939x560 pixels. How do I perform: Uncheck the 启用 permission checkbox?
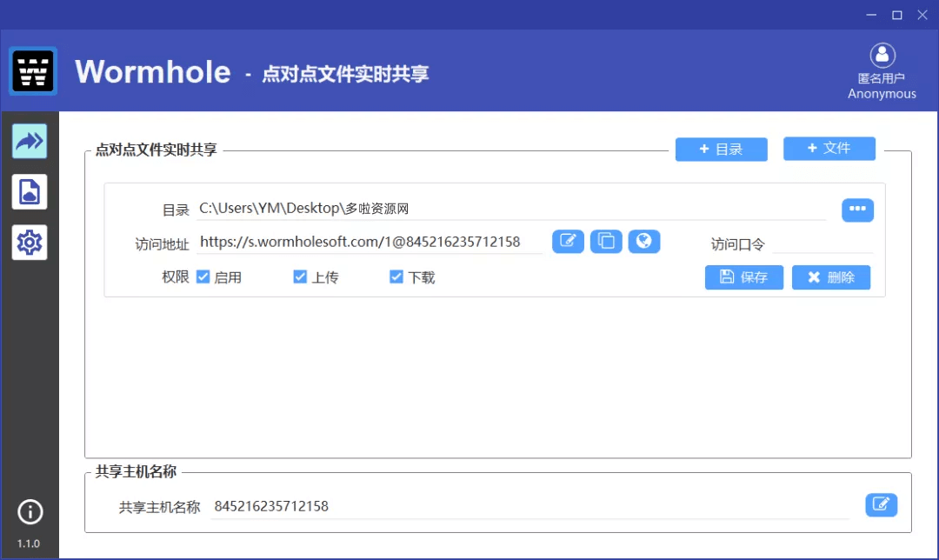tap(203, 277)
